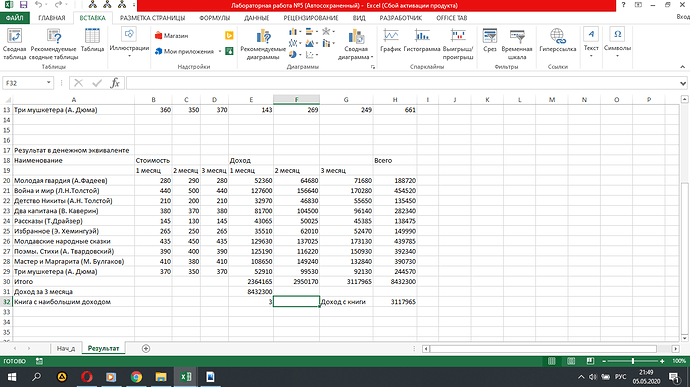Switch to the Home (Главная) tab
The image size is (690, 387).
coord(51,18)
